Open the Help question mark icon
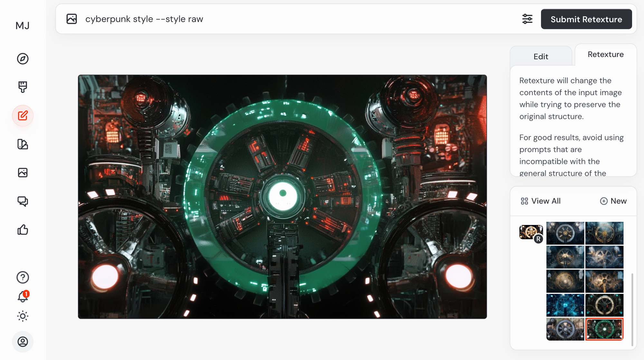 23,277
